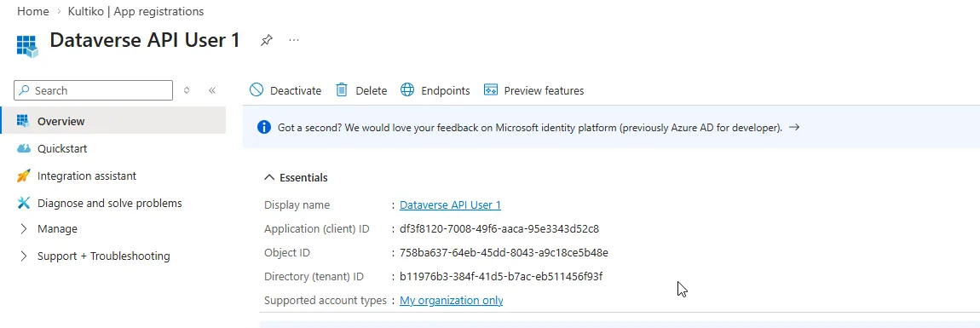Click the up-down sort arrows beside Search
This screenshot has width=980, height=328.
(x=187, y=90)
